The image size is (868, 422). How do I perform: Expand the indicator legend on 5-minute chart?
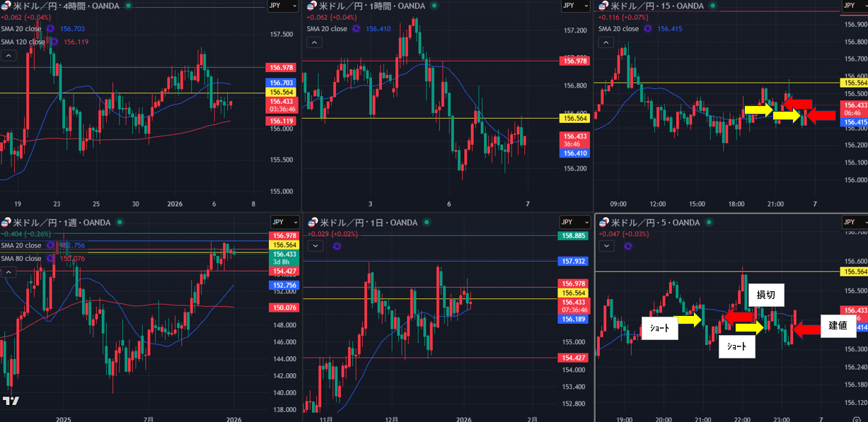pyautogui.click(x=606, y=246)
